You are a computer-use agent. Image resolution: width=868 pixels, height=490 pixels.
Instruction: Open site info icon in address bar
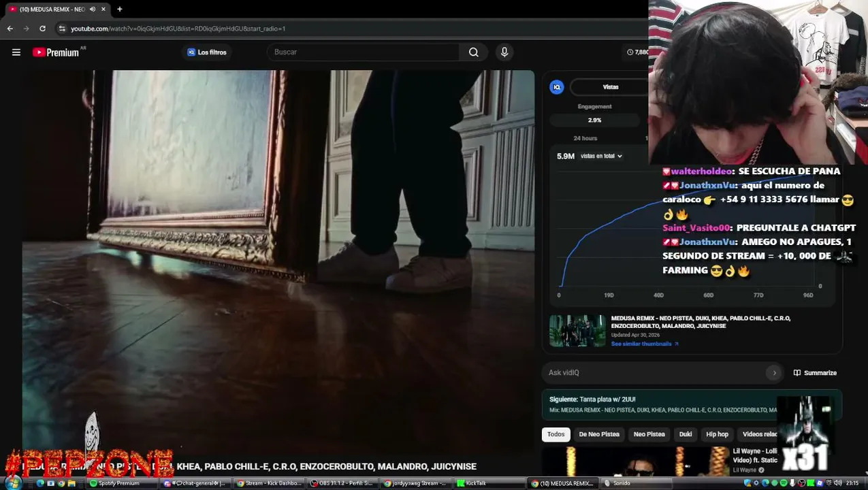(x=62, y=29)
